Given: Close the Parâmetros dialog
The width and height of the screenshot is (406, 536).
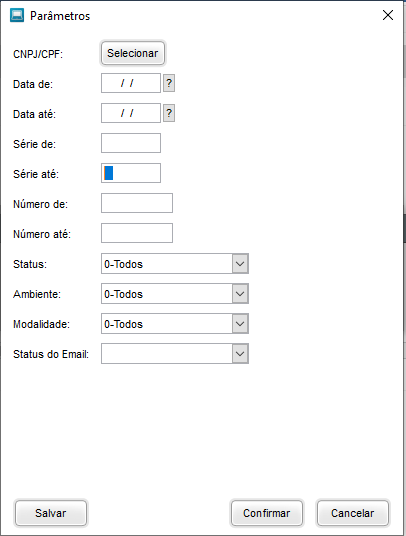Looking at the screenshot, I should 388,15.
